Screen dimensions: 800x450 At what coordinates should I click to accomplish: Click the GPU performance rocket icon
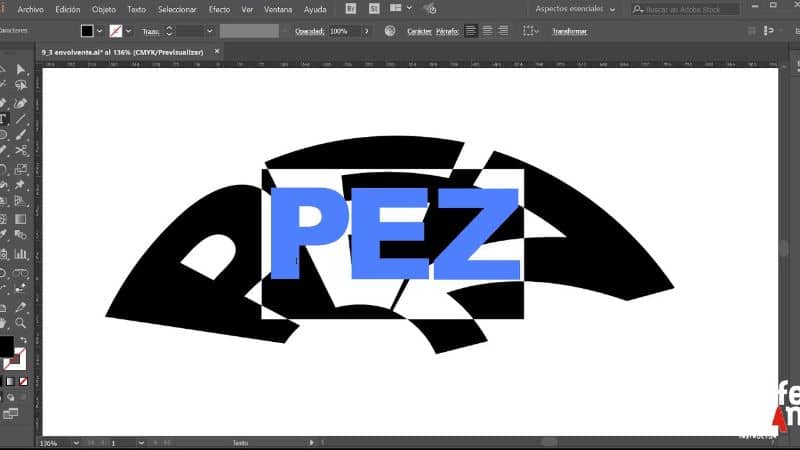(x=430, y=9)
